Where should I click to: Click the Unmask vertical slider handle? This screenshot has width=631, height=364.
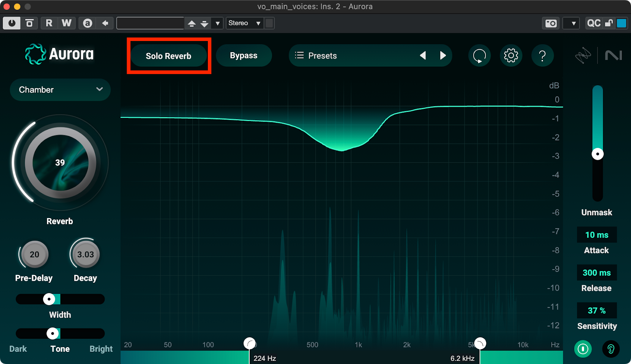click(597, 154)
